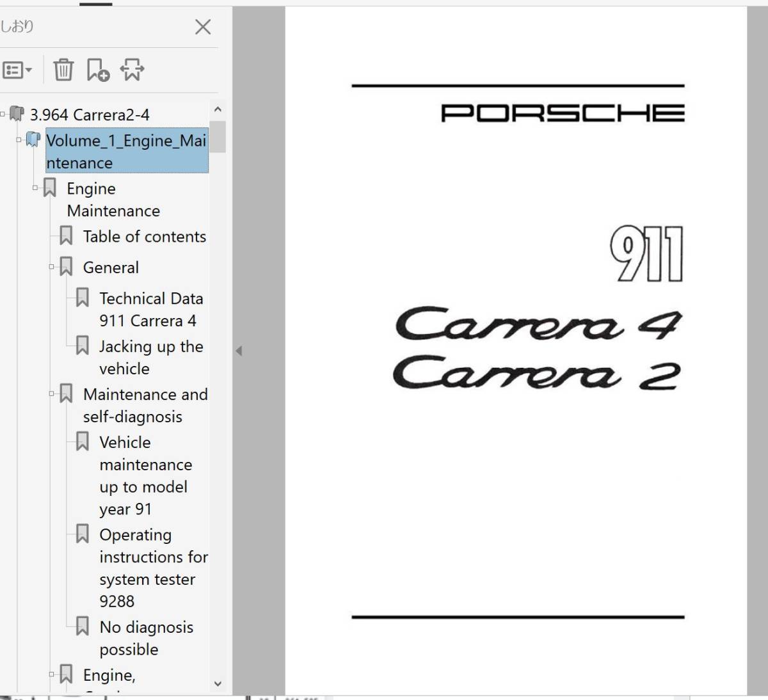Collapse the 3.964 Carrera2-4 root node

pyautogui.click(x=3, y=115)
